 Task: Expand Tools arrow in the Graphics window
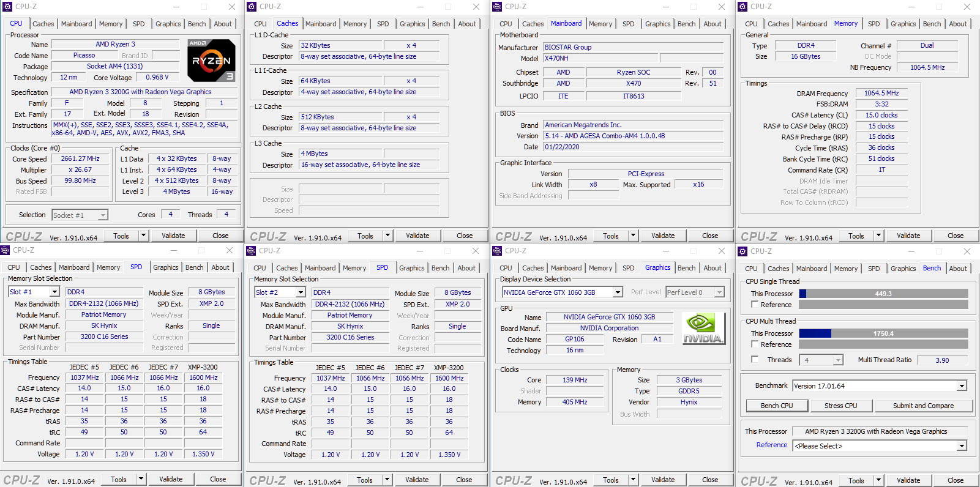coord(633,480)
